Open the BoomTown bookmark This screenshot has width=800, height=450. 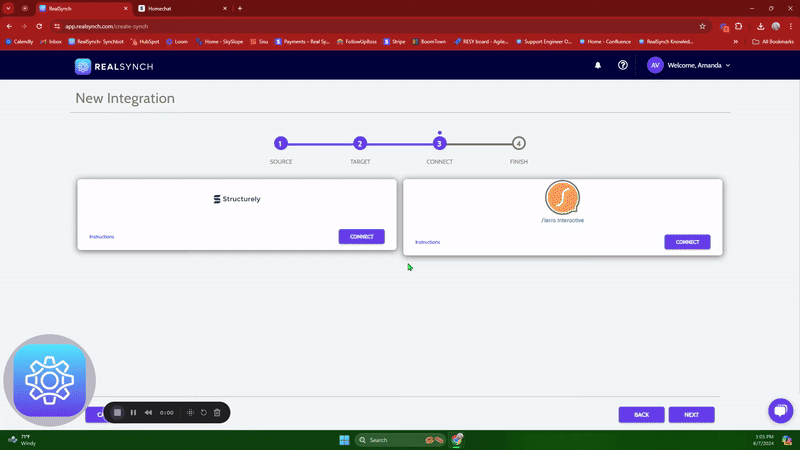click(429, 42)
